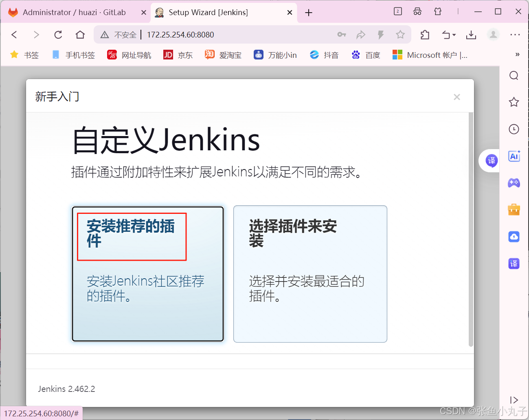Click the floating purple translate bubble
The height and width of the screenshot is (420, 529).
(491, 161)
